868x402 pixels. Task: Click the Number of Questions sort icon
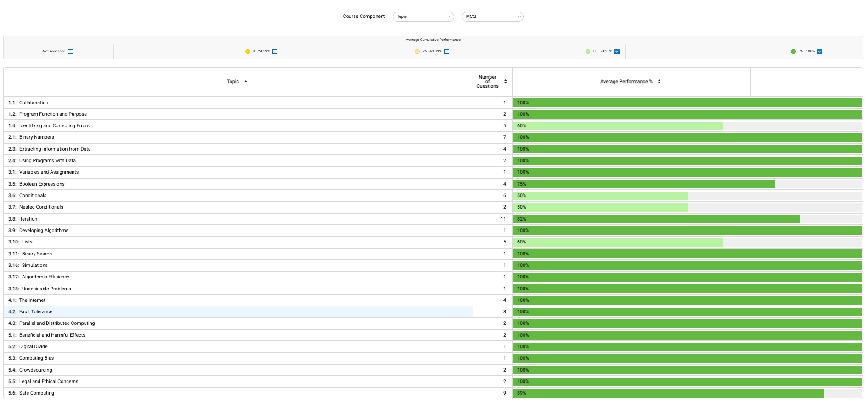pyautogui.click(x=505, y=82)
